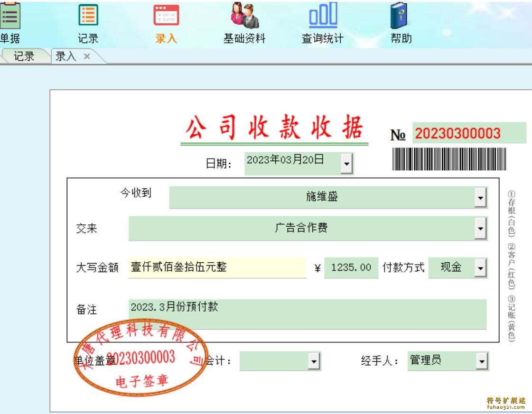
Task: Open the 日期 date picker dropdown arrow
Action: pos(346,164)
